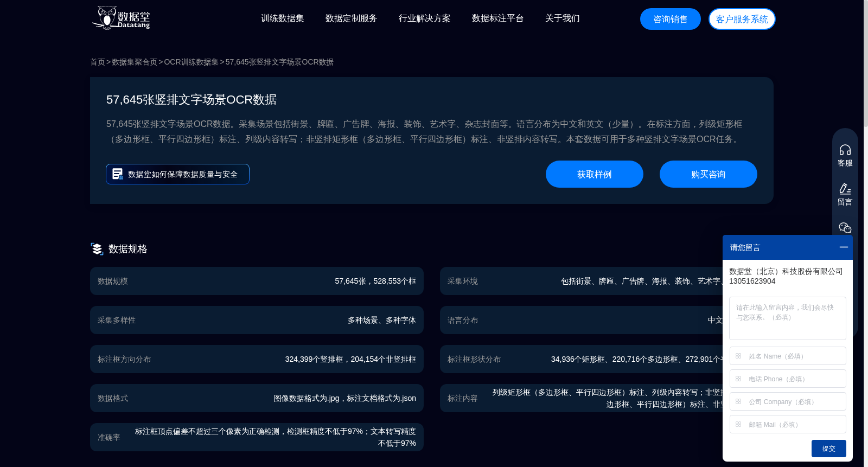Focus the 电话 Phone input field

click(x=788, y=379)
